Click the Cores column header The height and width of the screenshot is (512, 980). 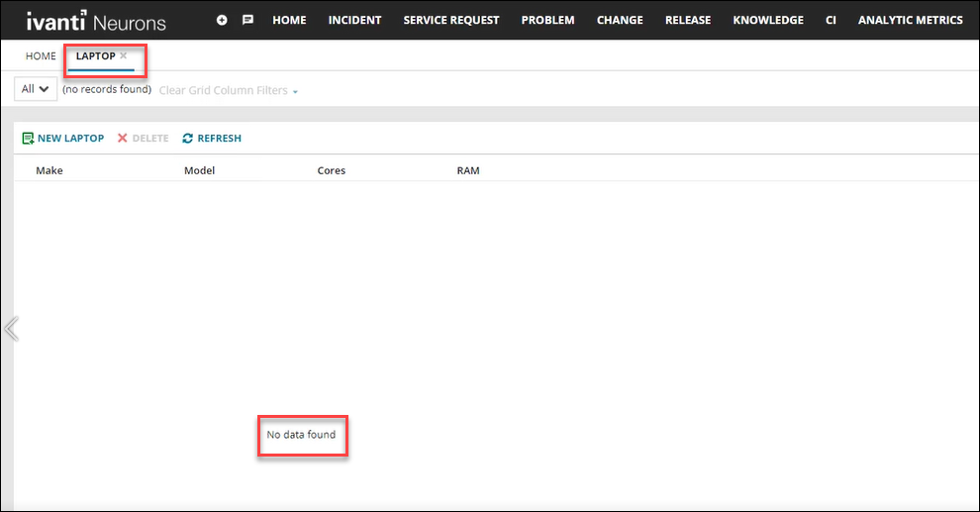(x=332, y=170)
